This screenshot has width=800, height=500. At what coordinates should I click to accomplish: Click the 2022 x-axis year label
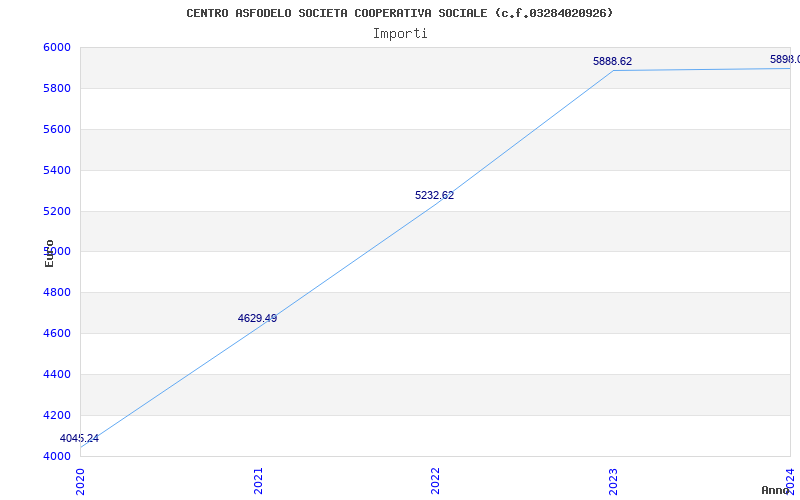(435, 481)
